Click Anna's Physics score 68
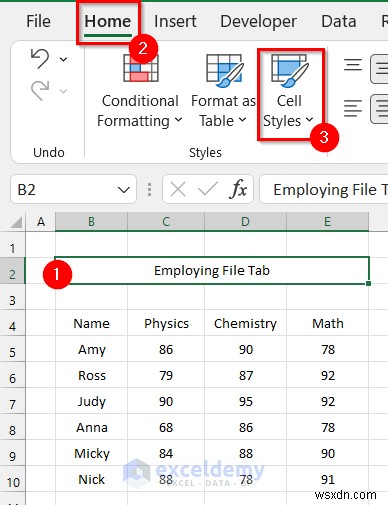Viewport: 388px width, 505px height. tap(166, 427)
